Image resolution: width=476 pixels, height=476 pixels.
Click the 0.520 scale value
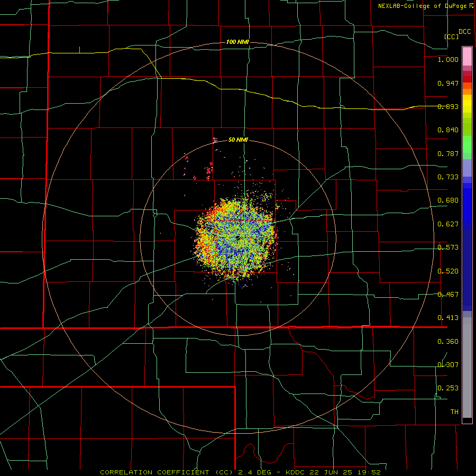click(x=448, y=271)
